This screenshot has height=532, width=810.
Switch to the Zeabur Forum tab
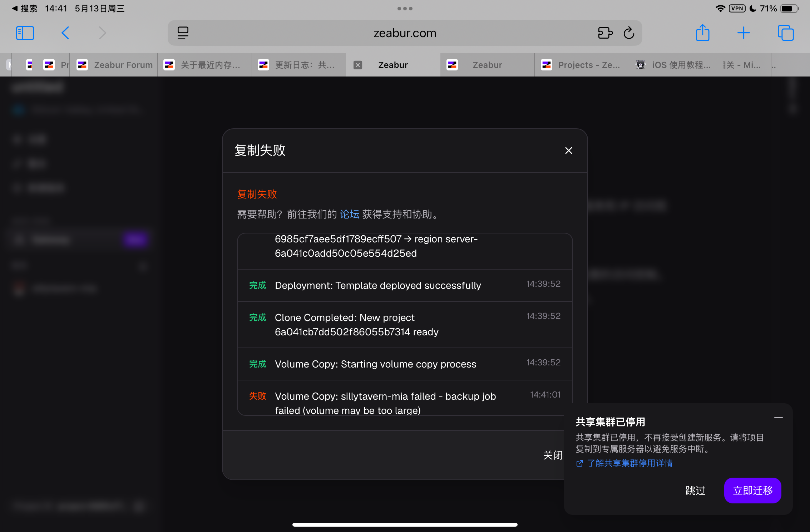coord(114,65)
